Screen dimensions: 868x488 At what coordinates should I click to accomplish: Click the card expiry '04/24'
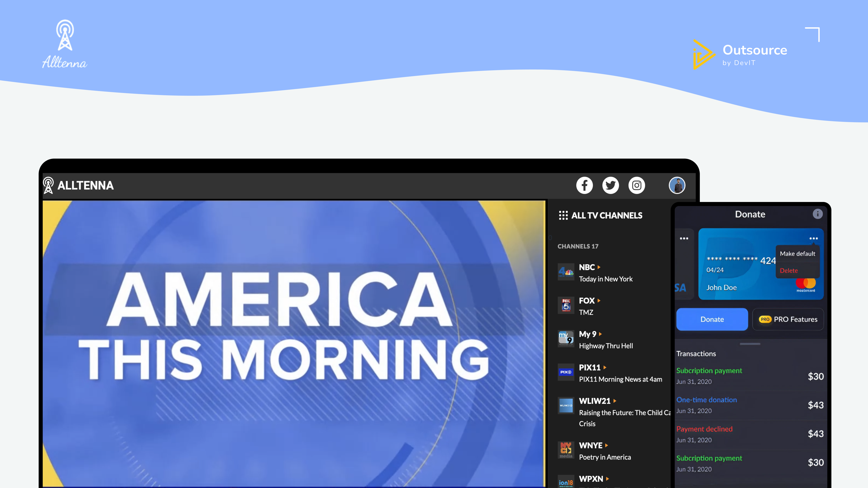click(715, 270)
